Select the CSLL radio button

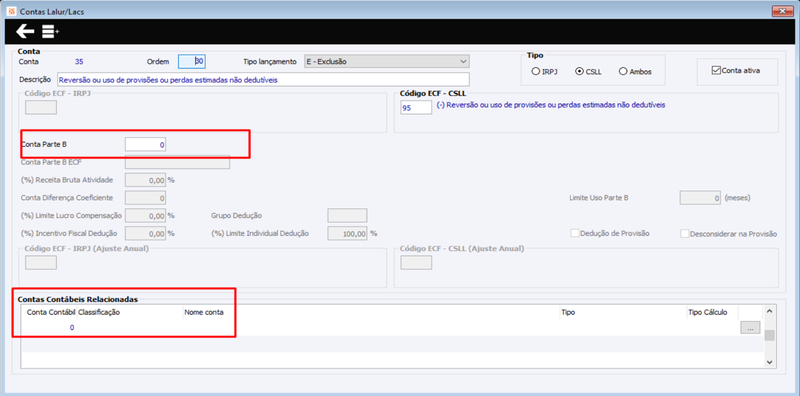[579, 71]
